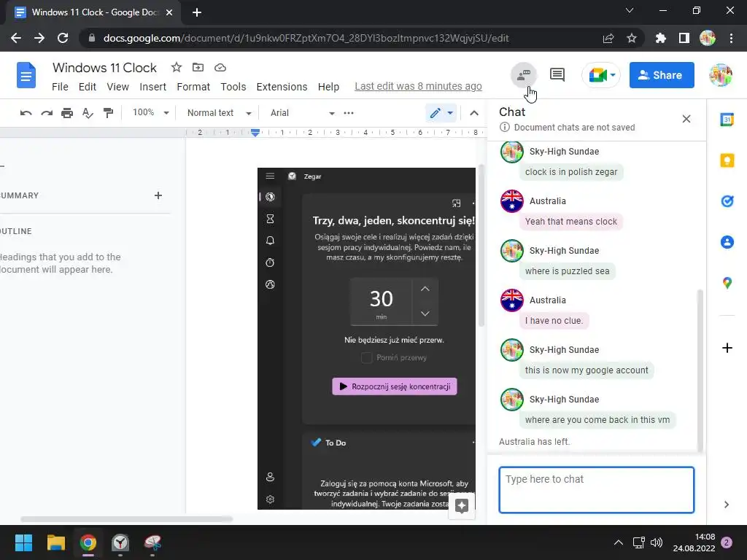The width and height of the screenshot is (747, 560).
Task: Open Google Maps side panel
Action: click(727, 283)
